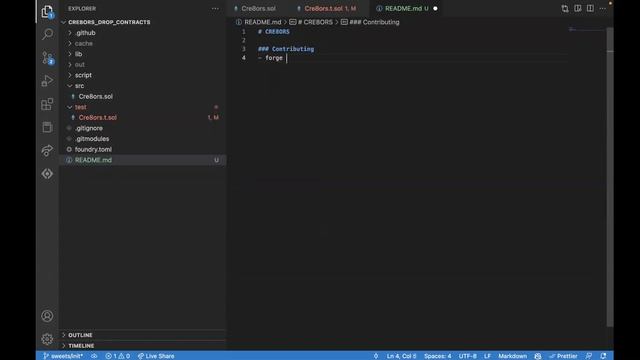Open foundry.toml file in explorer
Image resolution: width=640 pixels, height=360 pixels.
(93, 149)
